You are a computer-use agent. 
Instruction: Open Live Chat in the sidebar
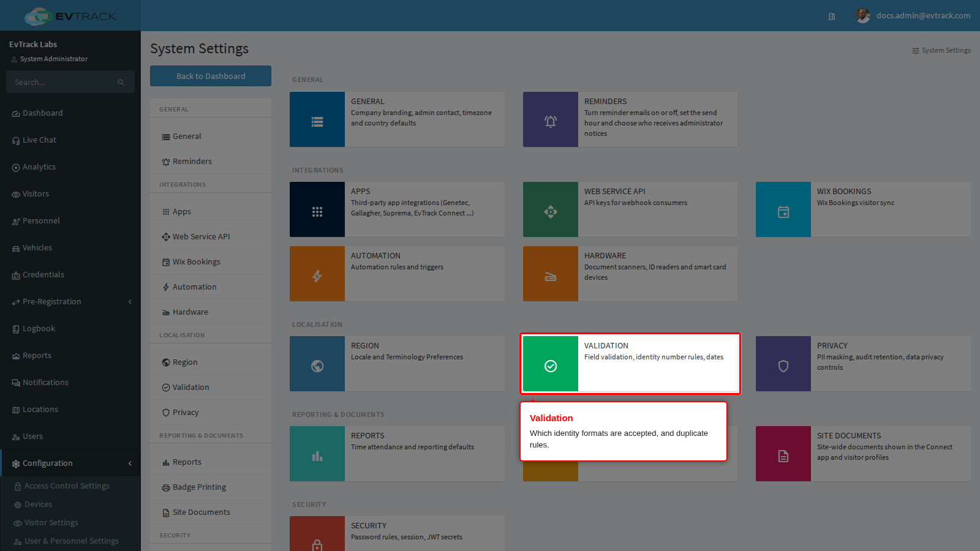pos(70,140)
